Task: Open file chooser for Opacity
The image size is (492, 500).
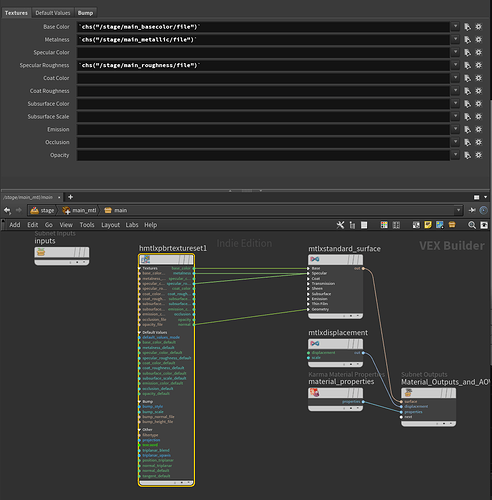Action: coord(467,155)
